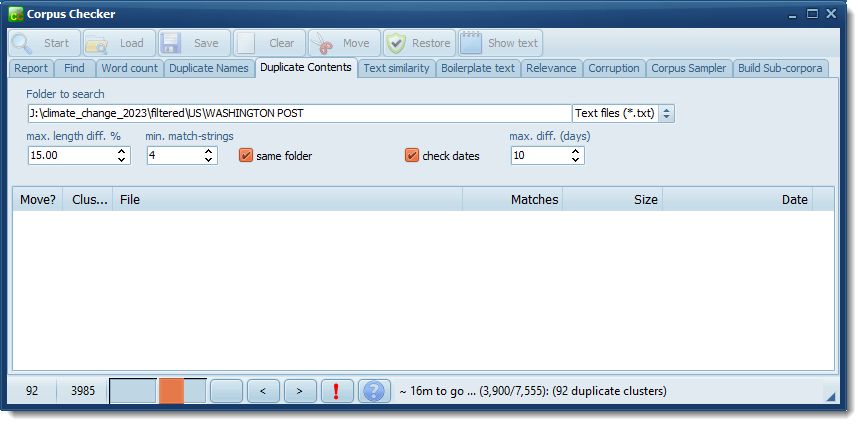Image resolution: width=862 pixels, height=426 pixels.
Task: Open the Relevance tab
Action: pos(551,68)
